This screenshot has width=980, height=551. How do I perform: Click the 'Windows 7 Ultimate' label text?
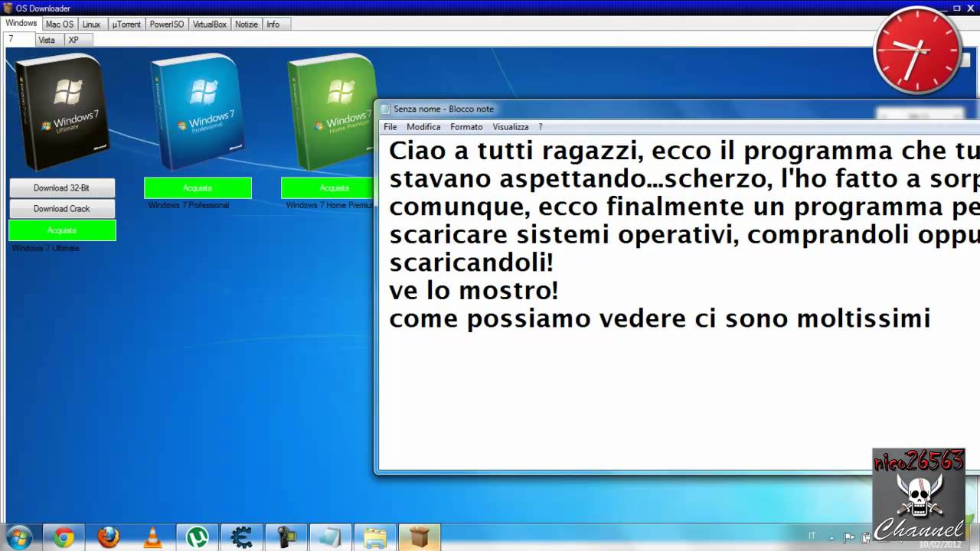point(46,248)
